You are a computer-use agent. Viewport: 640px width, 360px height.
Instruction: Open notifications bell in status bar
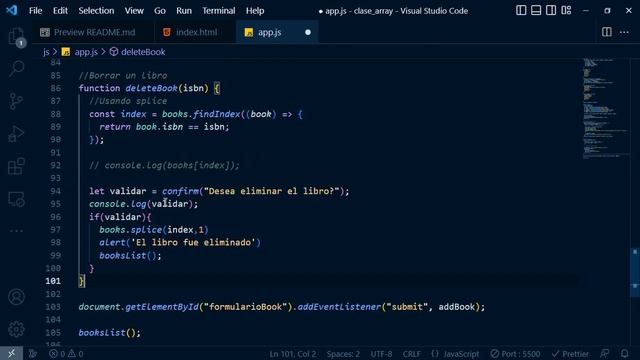[x=624, y=353]
